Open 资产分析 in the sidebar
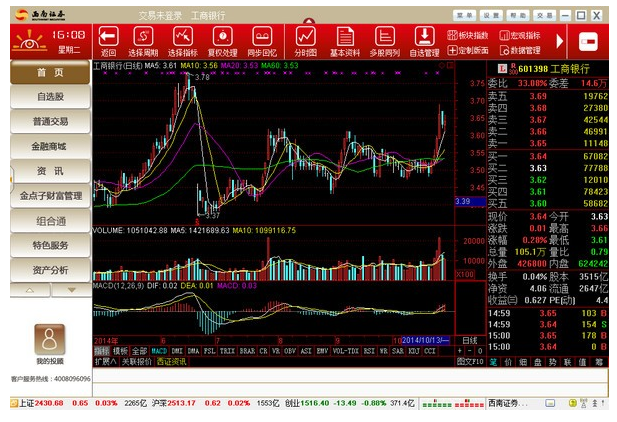Screen dimensions: 617x422 point(50,270)
